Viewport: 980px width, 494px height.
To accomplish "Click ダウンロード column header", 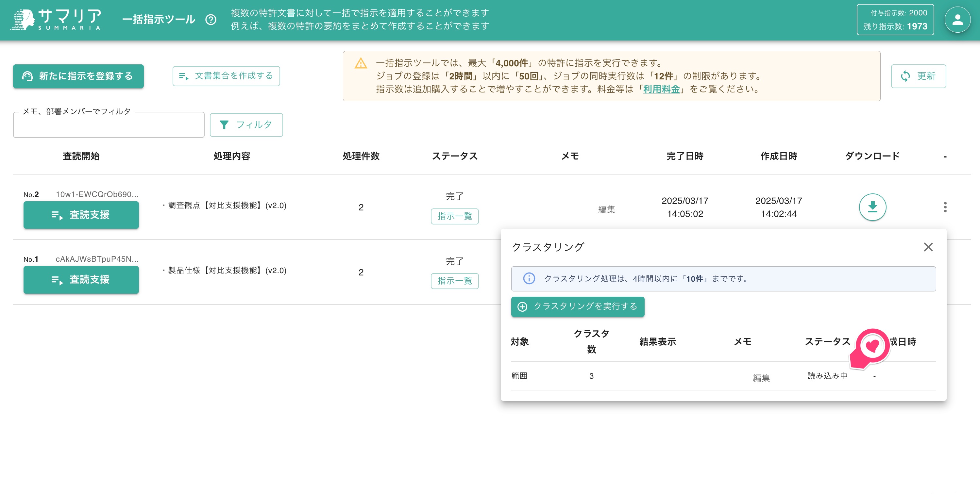I will (x=872, y=156).
